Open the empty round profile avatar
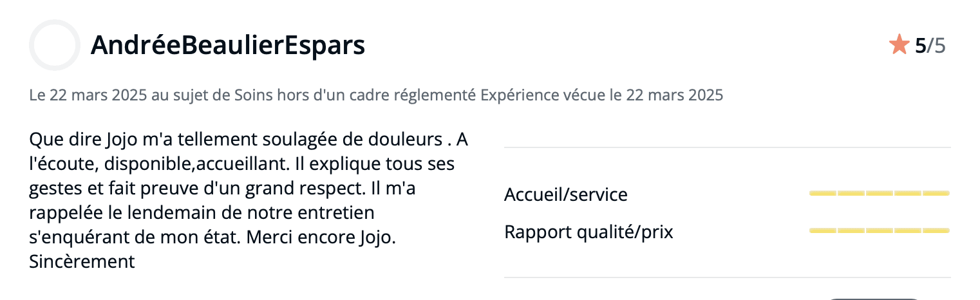This screenshot has width=980, height=300. (55, 45)
